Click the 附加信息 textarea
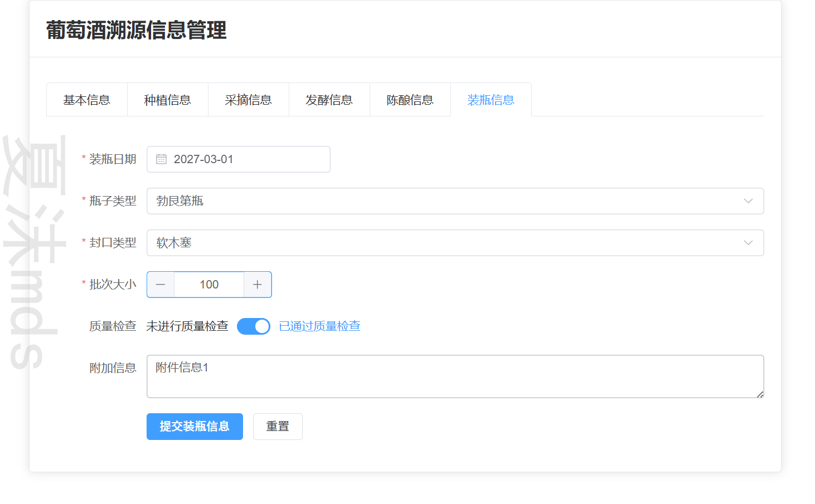 (x=455, y=376)
